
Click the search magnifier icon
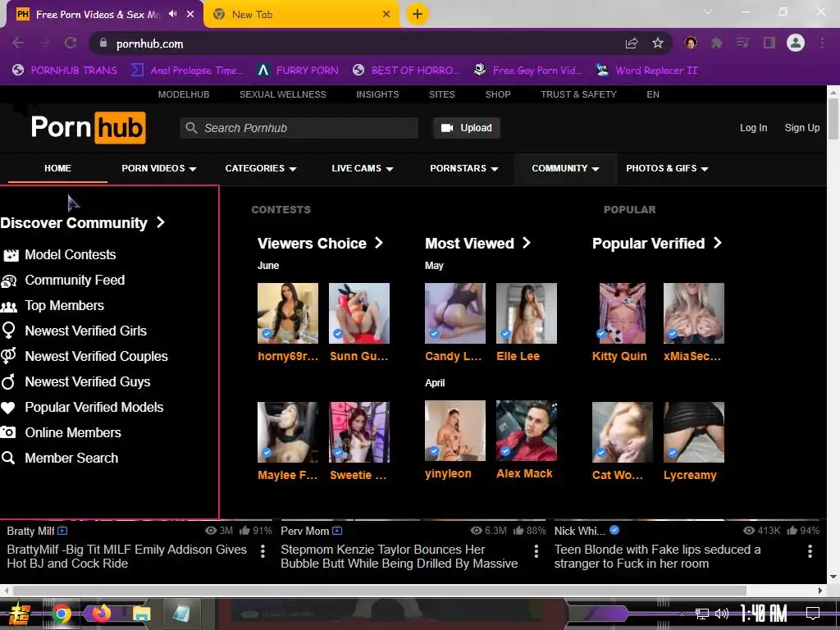coord(191,128)
